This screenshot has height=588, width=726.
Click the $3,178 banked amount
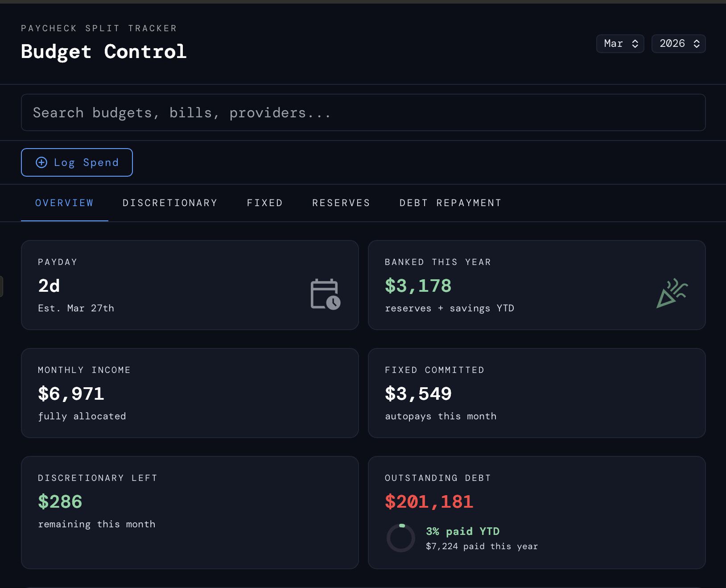tap(417, 286)
